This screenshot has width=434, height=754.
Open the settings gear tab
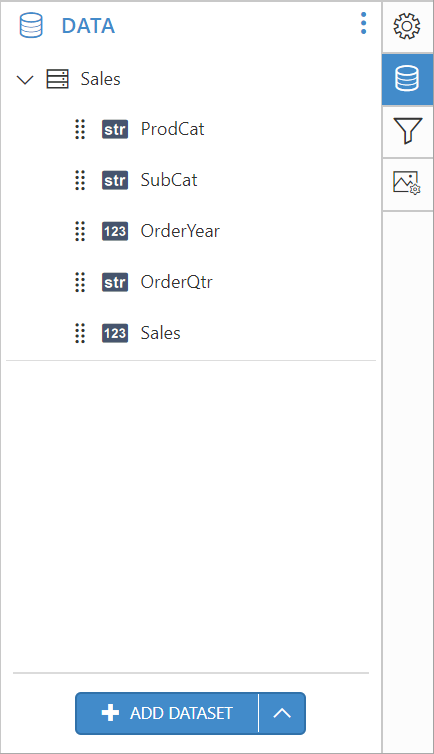click(x=407, y=26)
